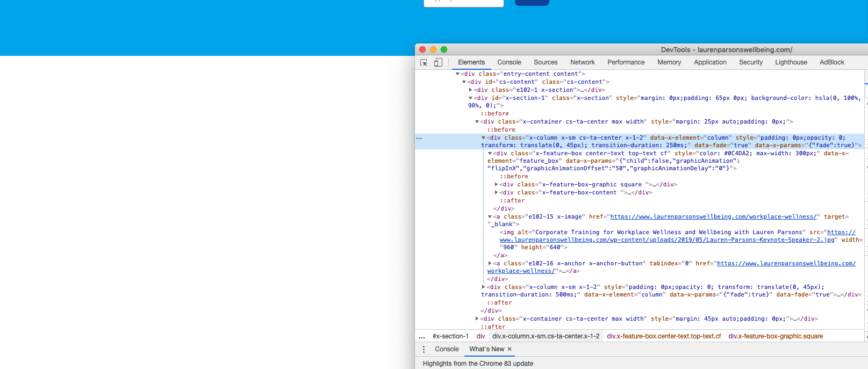
Task: Open the Memory tab
Action: click(669, 62)
